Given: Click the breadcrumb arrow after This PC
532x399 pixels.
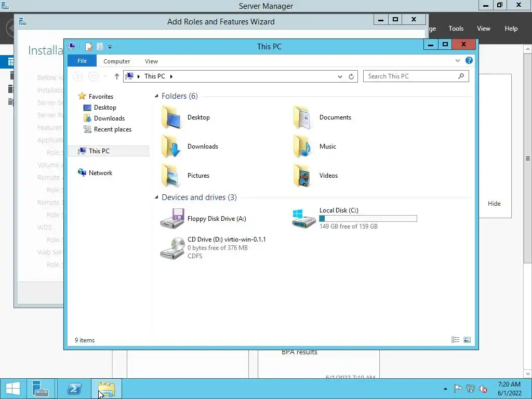Looking at the screenshot, I should tap(171, 77).
